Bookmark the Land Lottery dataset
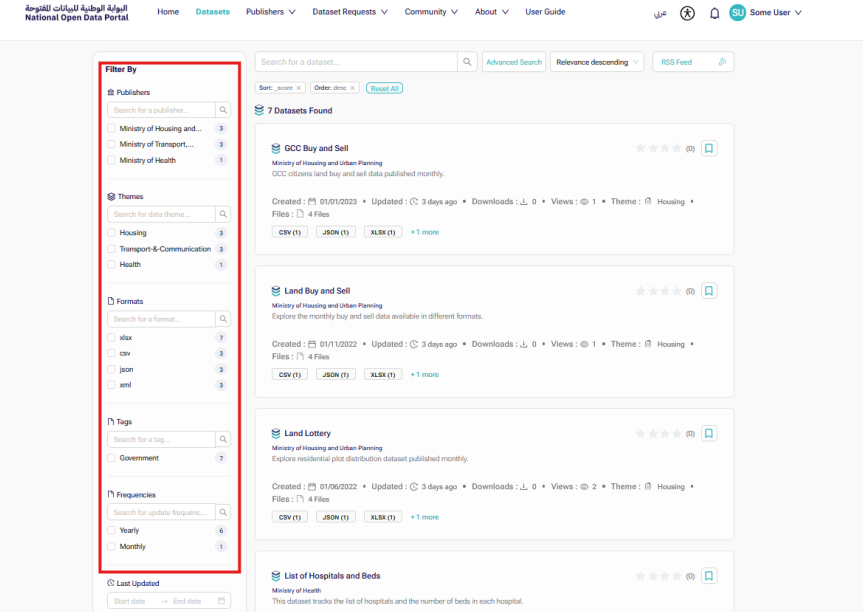The width and height of the screenshot is (863, 612). click(x=709, y=433)
